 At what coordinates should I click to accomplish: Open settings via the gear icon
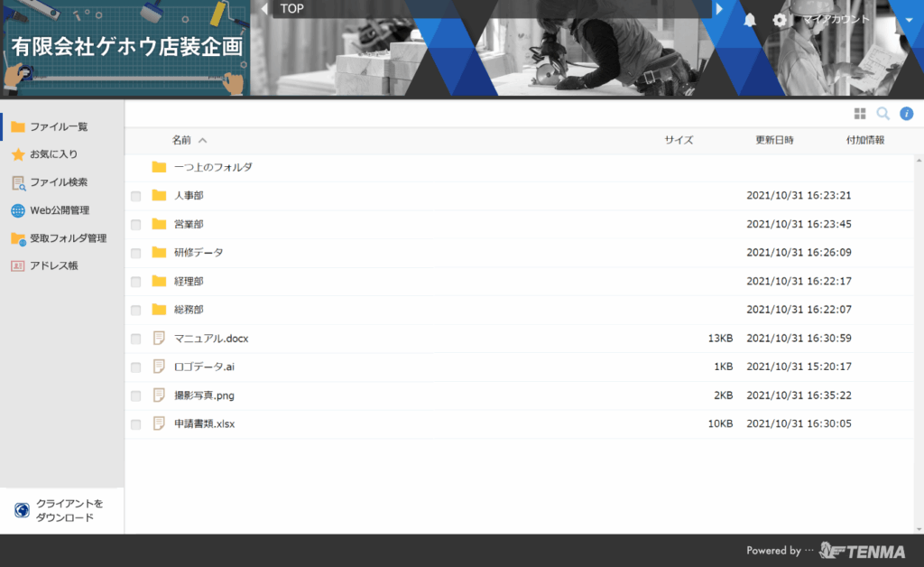coord(780,20)
